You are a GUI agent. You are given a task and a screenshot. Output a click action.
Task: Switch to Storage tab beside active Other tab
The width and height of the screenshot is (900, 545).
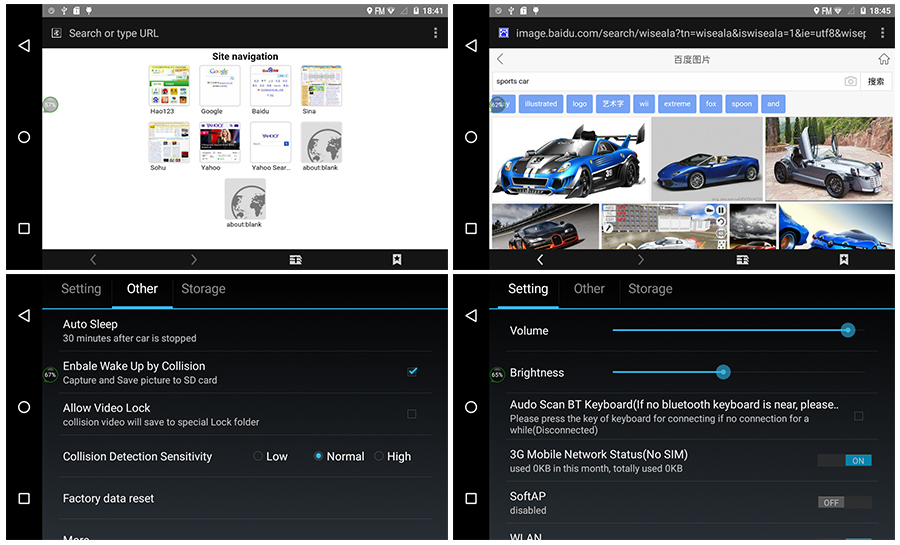coord(203,289)
